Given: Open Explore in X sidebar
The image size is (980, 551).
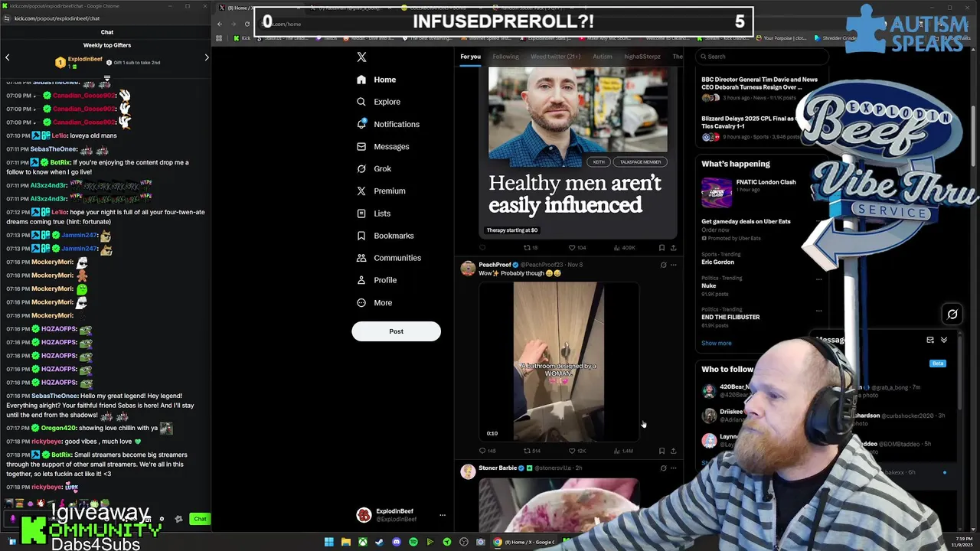Looking at the screenshot, I should 378,102.
